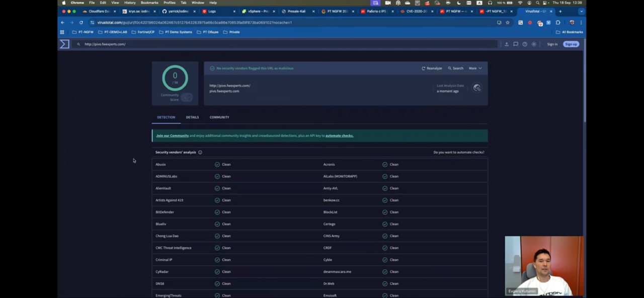Open the PT-NGFW bookmarks folder

tap(83, 32)
